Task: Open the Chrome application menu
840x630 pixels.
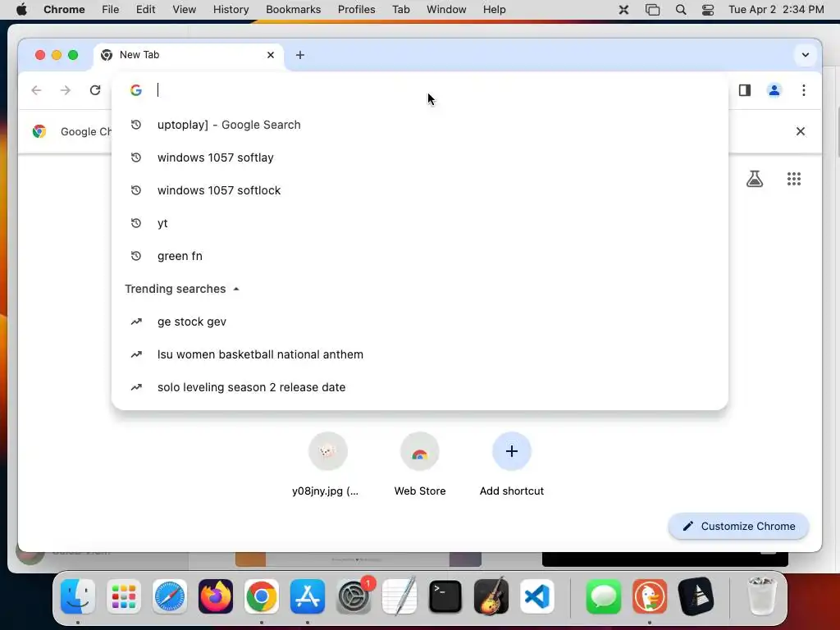Action: coord(64,10)
